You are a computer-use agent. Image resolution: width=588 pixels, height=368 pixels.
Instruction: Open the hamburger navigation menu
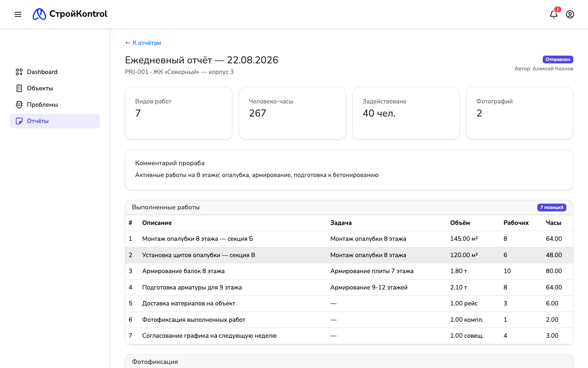(x=18, y=14)
